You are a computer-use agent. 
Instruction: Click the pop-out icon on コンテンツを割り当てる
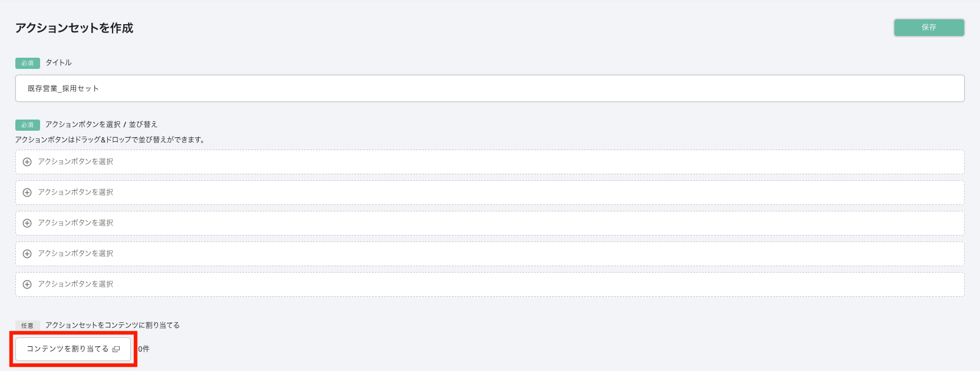(116, 349)
